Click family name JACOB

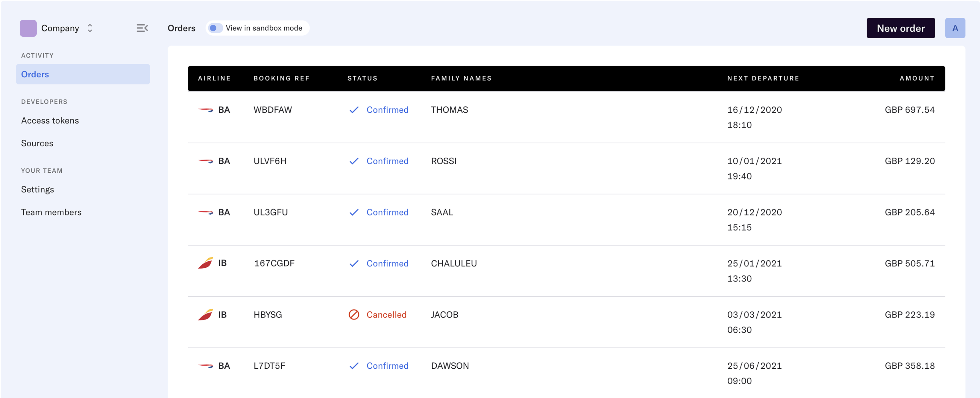(x=444, y=315)
